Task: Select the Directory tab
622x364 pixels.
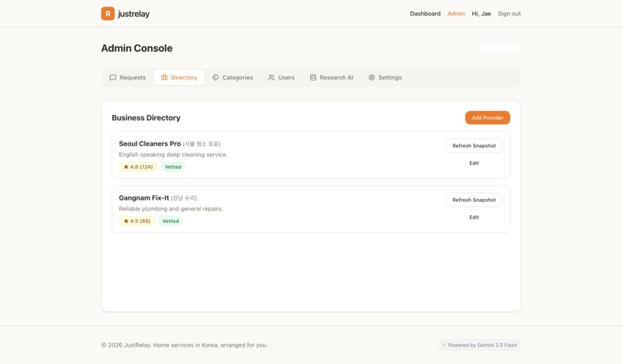Action: click(x=179, y=77)
